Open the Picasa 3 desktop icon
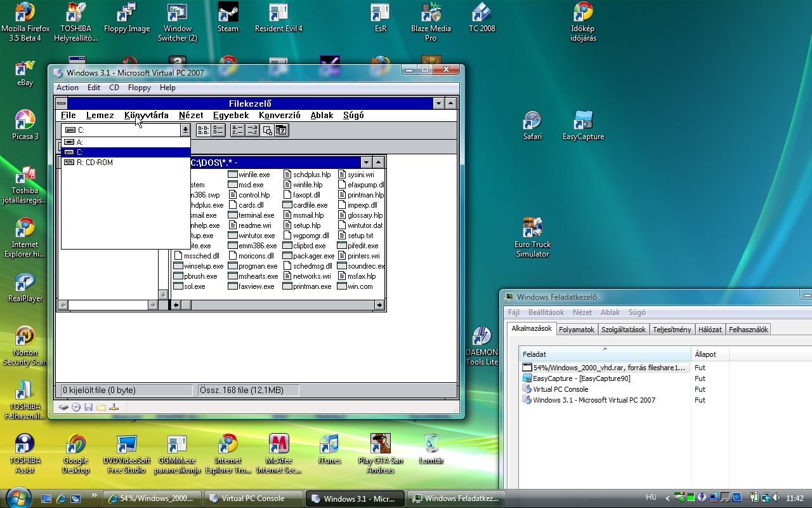This screenshot has width=812, height=508. tap(25, 126)
